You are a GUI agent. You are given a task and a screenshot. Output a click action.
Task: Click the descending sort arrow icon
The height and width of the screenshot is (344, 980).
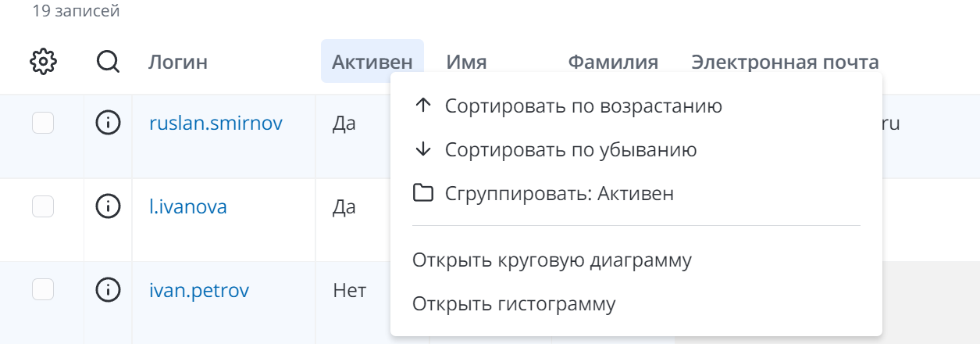[x=422, y=149]
